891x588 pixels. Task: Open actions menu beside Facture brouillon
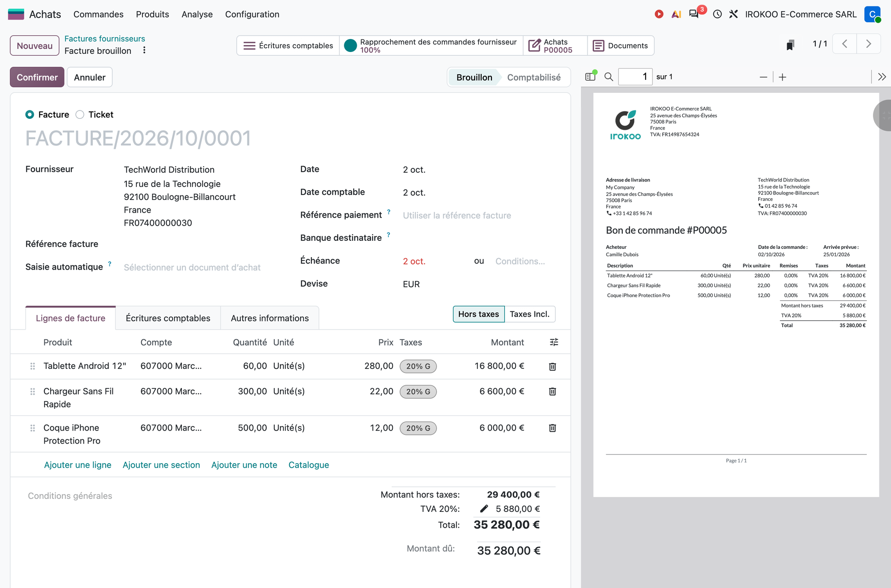pyautogui.click(x=144, y=50)
